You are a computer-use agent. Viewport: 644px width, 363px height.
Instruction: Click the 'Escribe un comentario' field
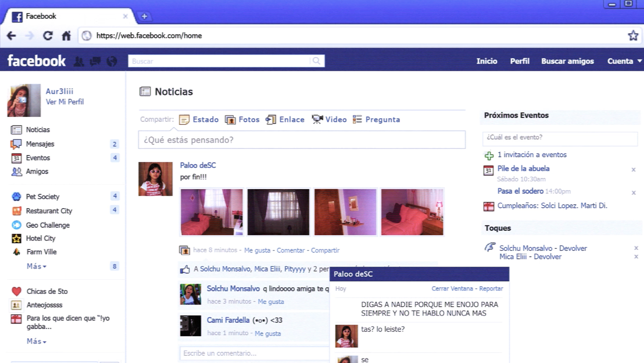(x=254, y=353)
